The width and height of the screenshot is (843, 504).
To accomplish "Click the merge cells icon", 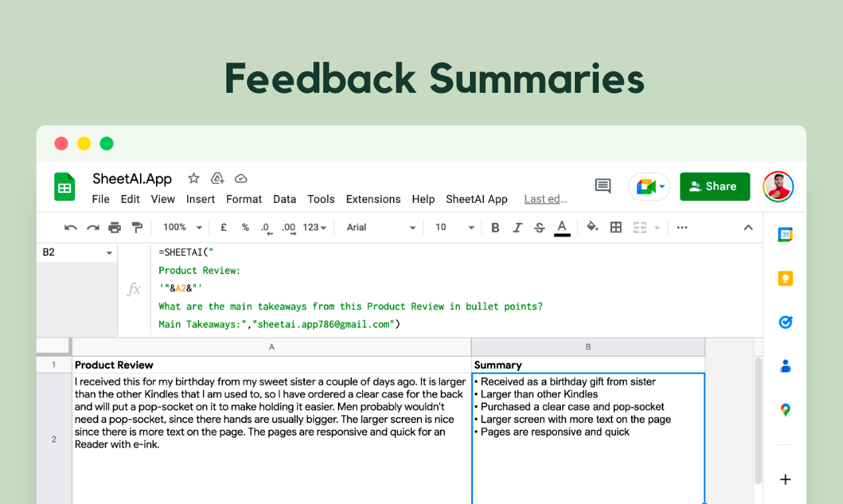I will (640, 227).
